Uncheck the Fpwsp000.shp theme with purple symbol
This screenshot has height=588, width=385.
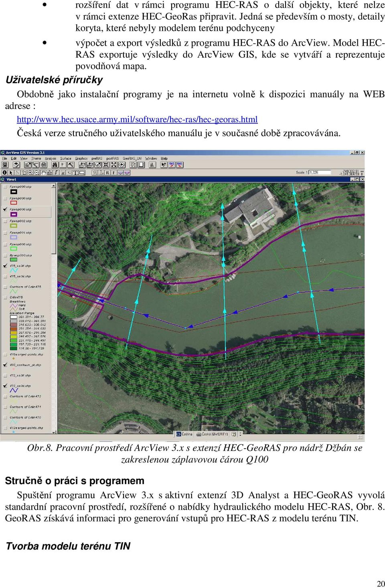(5, 210)
